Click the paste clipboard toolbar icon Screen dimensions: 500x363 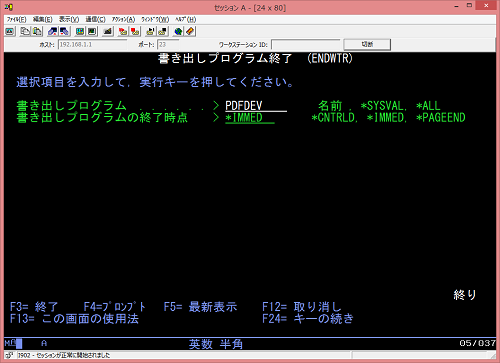(37, 31)
